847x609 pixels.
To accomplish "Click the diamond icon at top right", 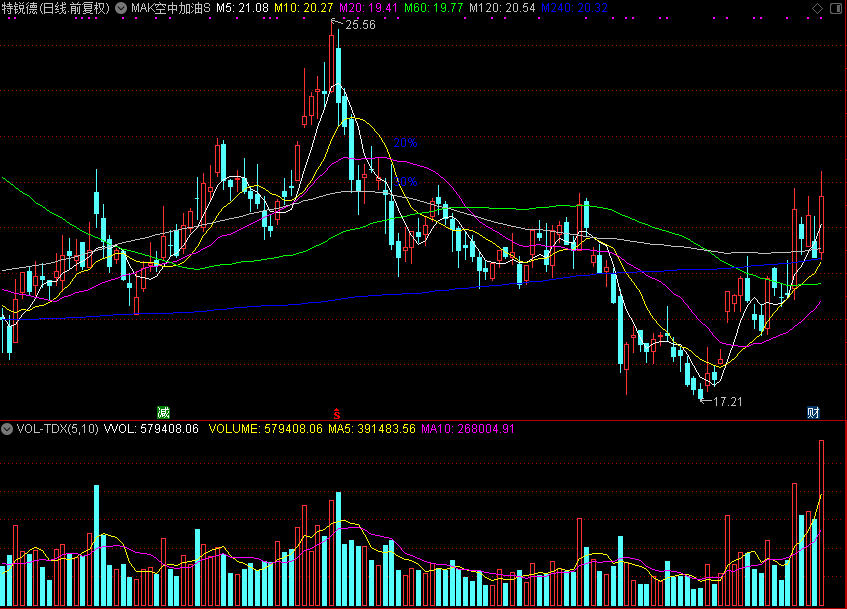I will click(817, 8).
